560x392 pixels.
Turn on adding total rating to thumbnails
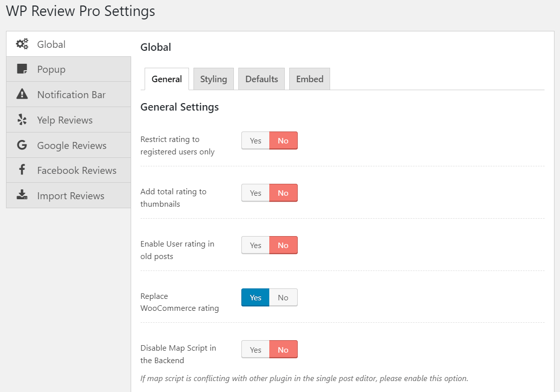[x=255, y=193]
